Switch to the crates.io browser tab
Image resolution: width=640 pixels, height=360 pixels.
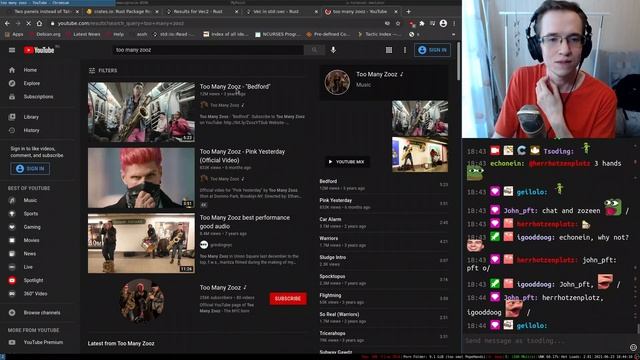coord(122,12)
